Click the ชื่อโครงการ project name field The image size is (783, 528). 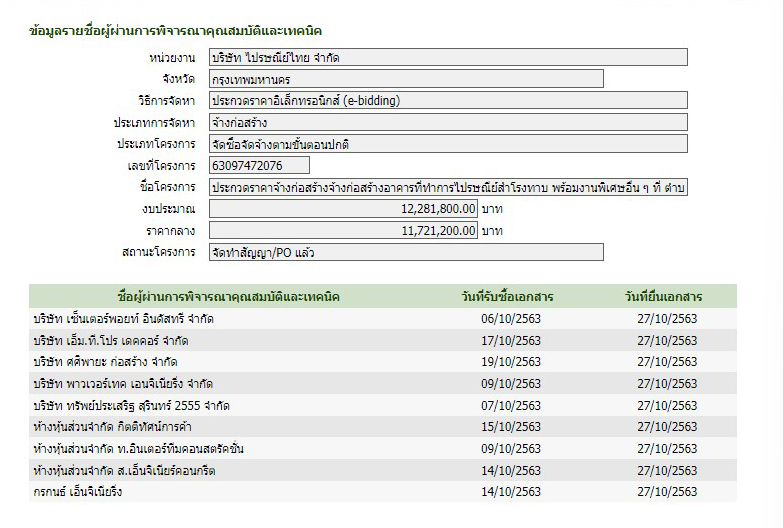pos(447,187)
